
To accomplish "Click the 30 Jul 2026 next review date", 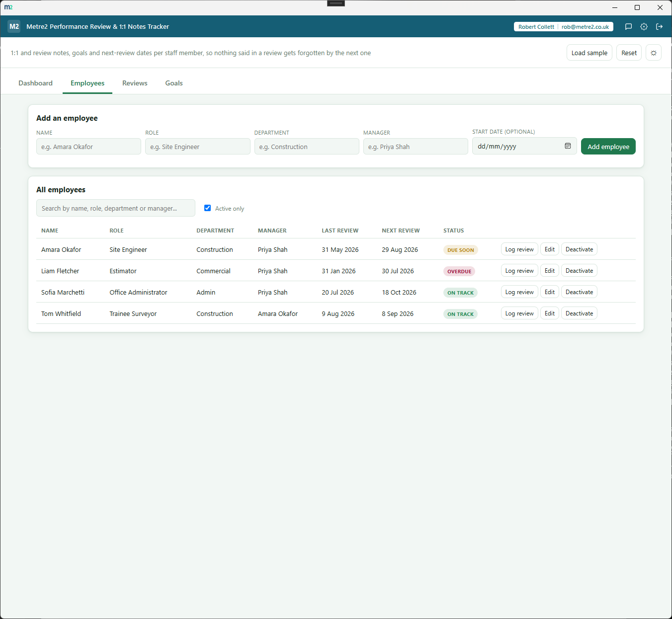I will pos(398,271).
